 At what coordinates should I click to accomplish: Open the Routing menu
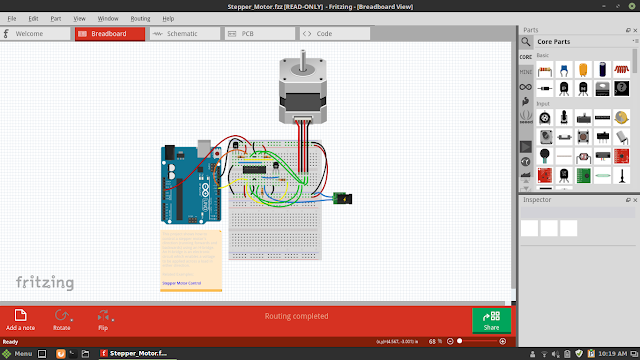140,18
